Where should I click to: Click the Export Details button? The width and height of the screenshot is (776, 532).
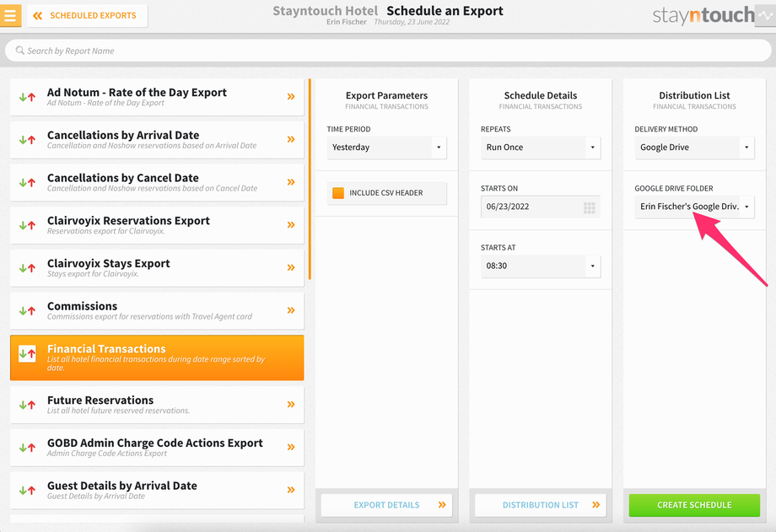pyautogui.click(x=386, y=505)
